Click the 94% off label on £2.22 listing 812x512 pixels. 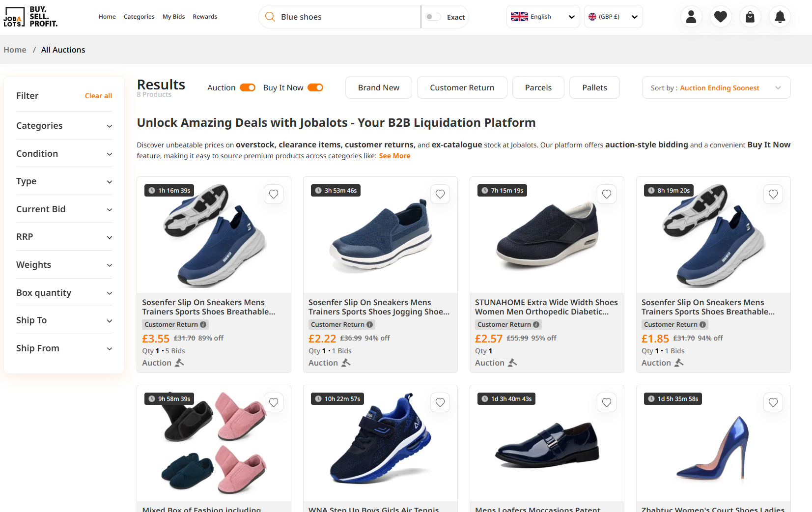(x=377, y=338)
